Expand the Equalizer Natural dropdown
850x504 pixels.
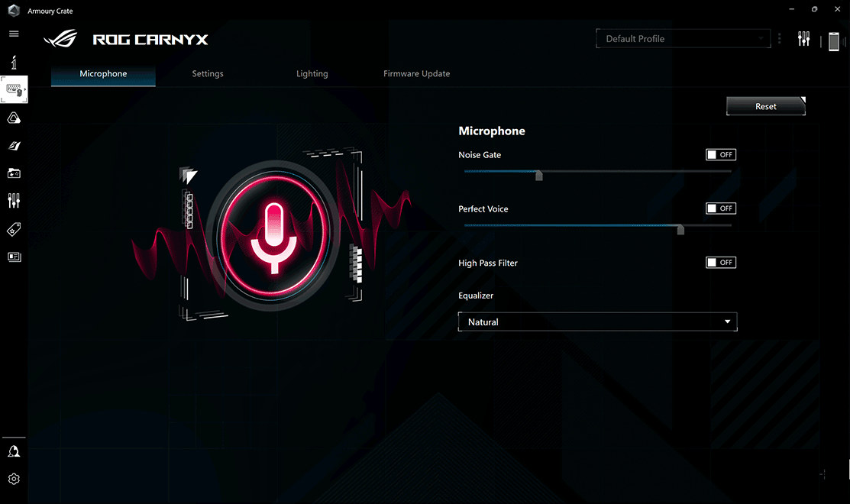[597, 322]
